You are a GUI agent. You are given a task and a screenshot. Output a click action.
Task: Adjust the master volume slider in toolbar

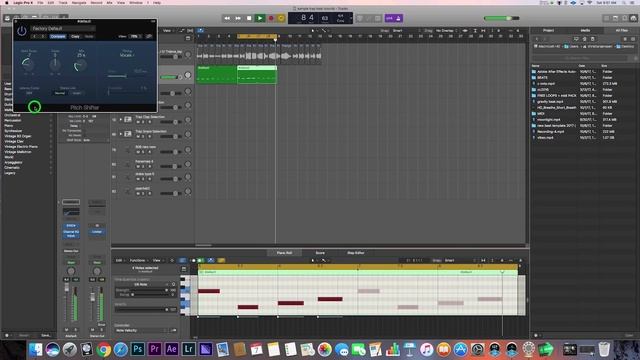point(502,18)
